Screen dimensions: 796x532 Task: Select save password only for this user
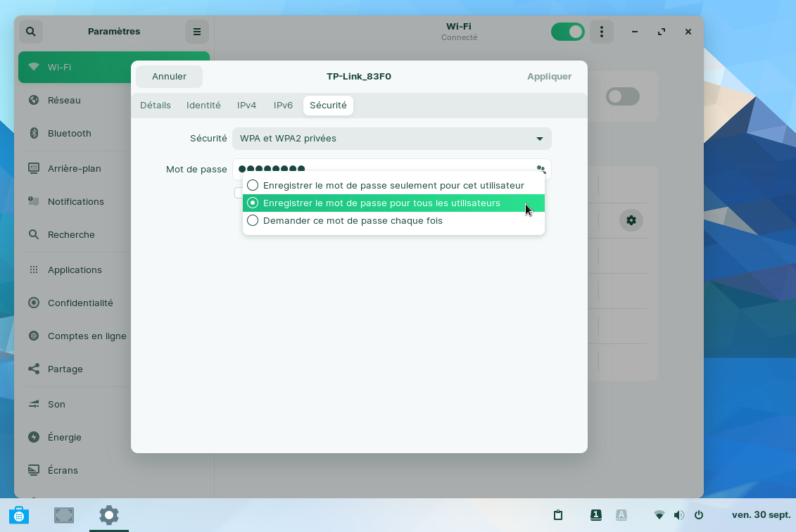click(393, 185)
